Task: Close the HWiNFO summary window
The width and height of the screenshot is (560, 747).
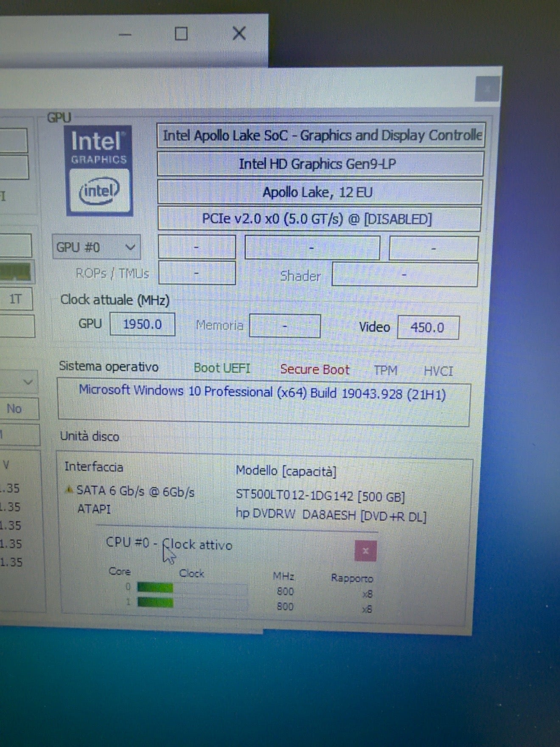Action: pyautogui.click(x=487, y=90)
